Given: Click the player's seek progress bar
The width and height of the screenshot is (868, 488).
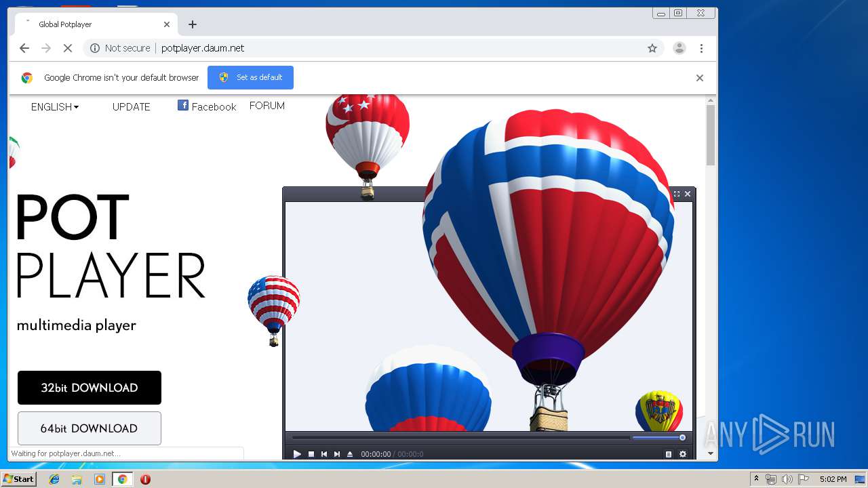Looking at the screenshot, I should pyautogui.click(x=460, y=438).
